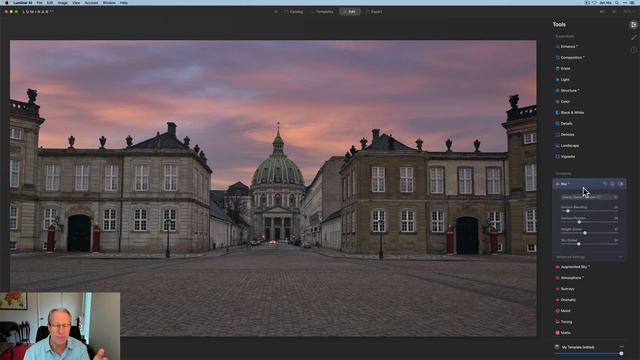Viewport: 640px width, 360px height.
Task: Open the Apple menu
Action: (x=7, y=2)
